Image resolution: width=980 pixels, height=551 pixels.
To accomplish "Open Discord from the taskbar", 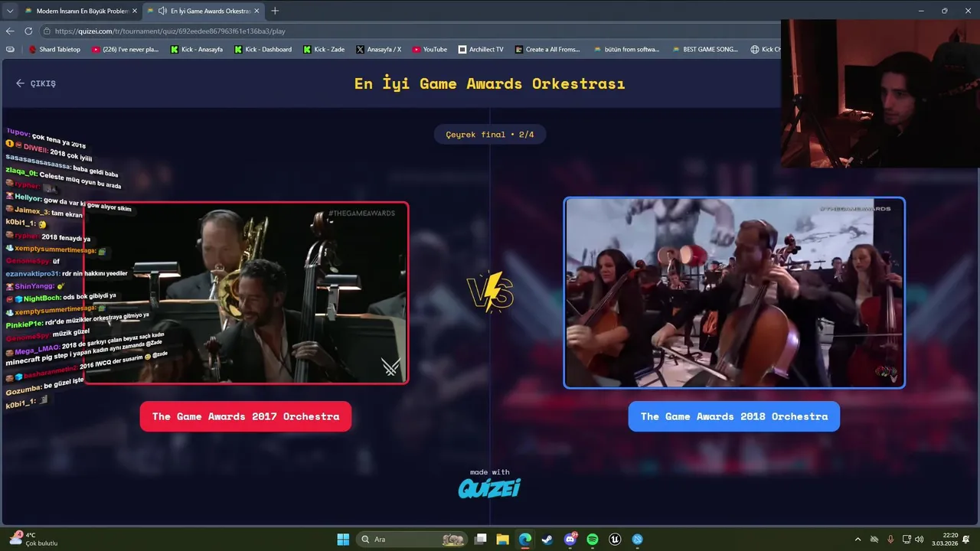I will coord(570,540).
